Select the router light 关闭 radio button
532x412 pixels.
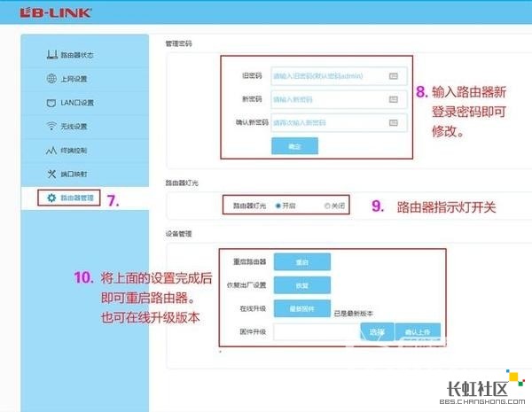coord(327,206)
